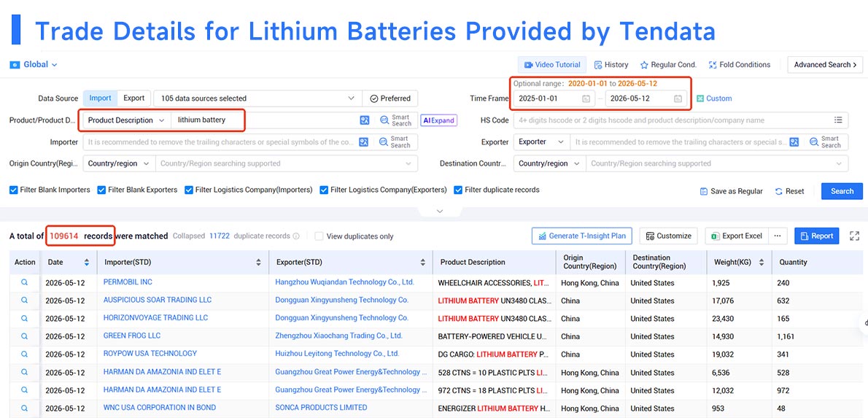This screenshot has height=418, width=868.
Task: Open the Global region selector
Action: [x=34, y=65]
